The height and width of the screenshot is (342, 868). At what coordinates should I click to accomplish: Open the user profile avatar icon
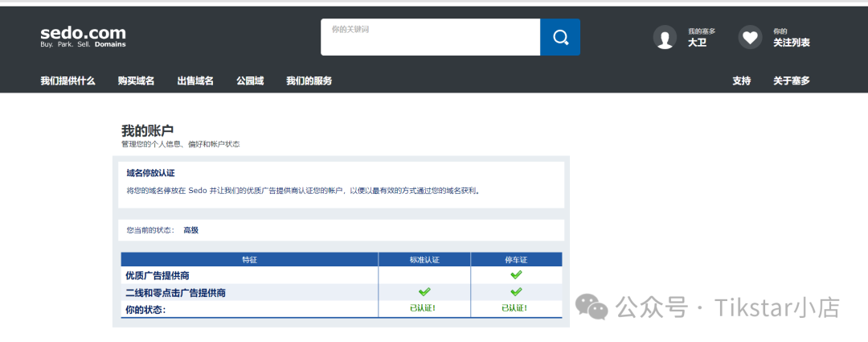click(665, 37)
